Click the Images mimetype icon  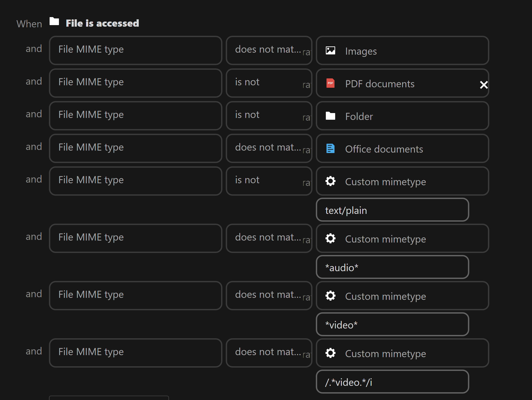pos(330,50)
